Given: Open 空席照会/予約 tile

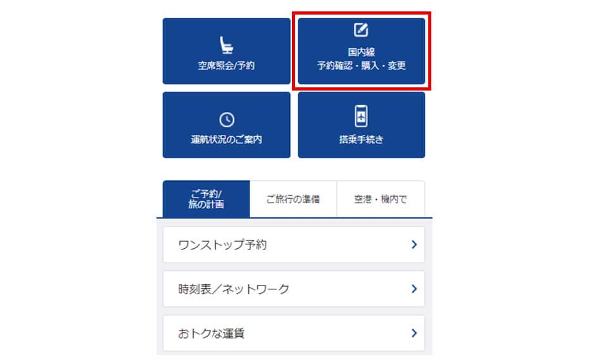Looking at the screenshot, I should 227,51.
